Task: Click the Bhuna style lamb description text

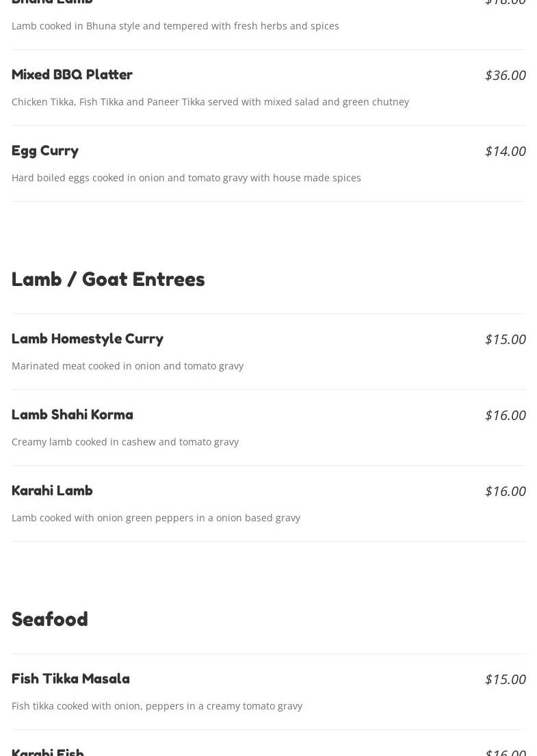Action: pos(175,26)
